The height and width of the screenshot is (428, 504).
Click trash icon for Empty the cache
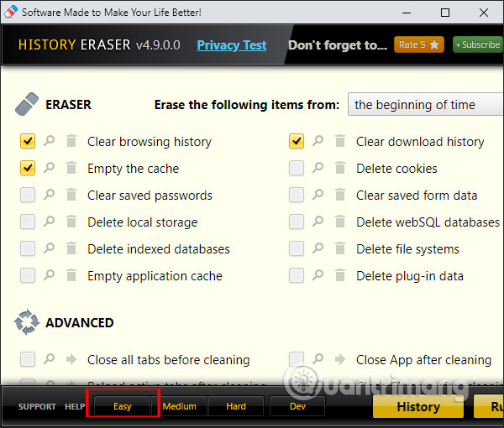71,168
